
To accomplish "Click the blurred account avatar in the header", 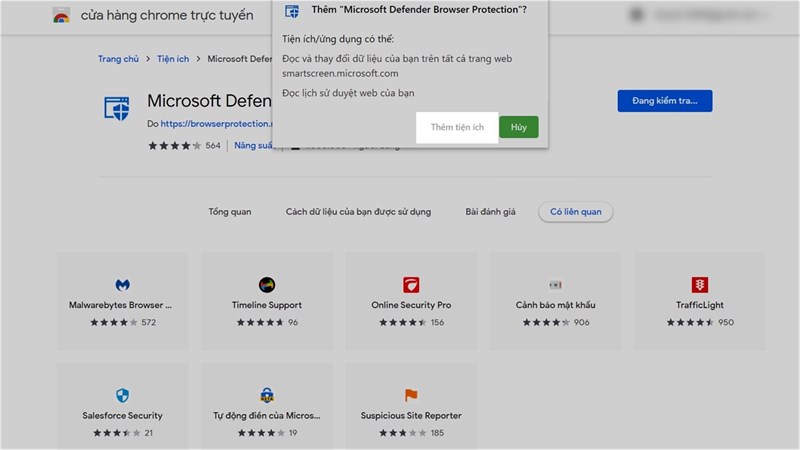I will pos(637,15).
